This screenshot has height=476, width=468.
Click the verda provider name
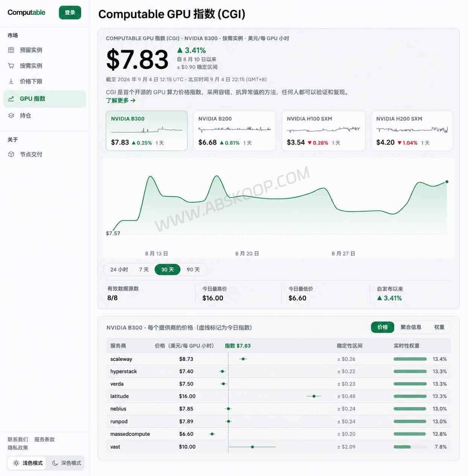[x=117, y=384]
